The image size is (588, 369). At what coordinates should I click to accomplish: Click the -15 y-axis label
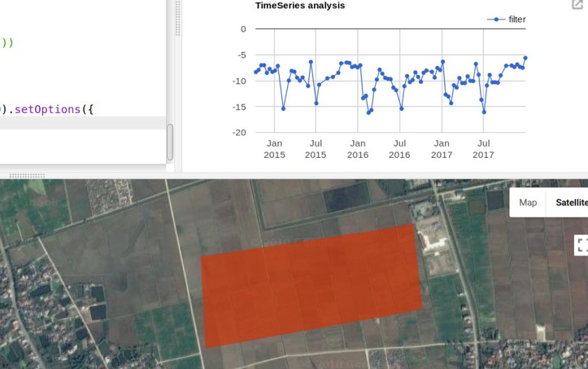(x=240, y=107)
